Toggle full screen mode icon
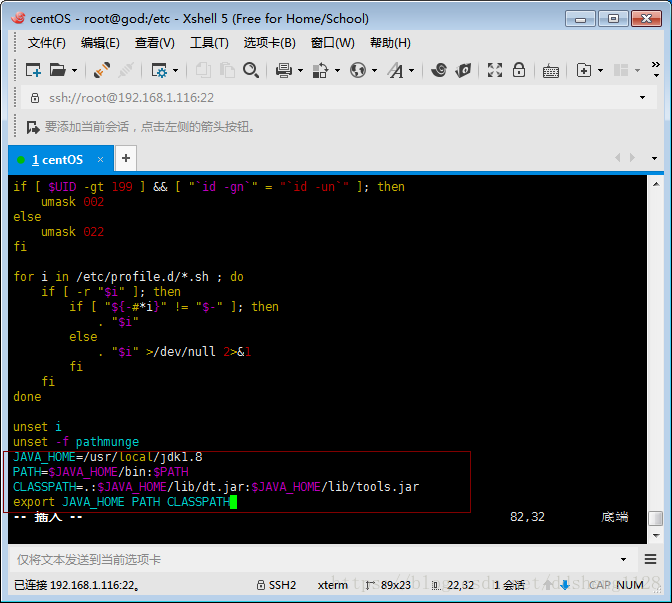672x603 pixels. pyautogui.click(x=495, y=70)
